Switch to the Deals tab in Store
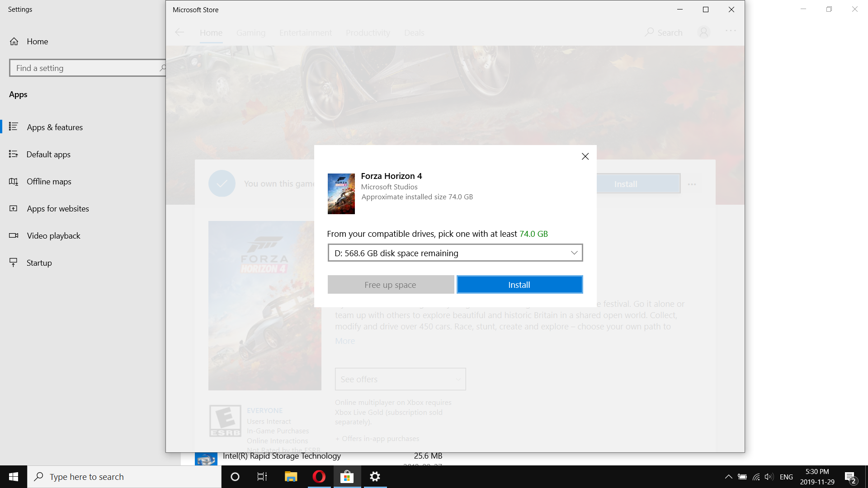 pyautogui.click(x=414, y=33)
